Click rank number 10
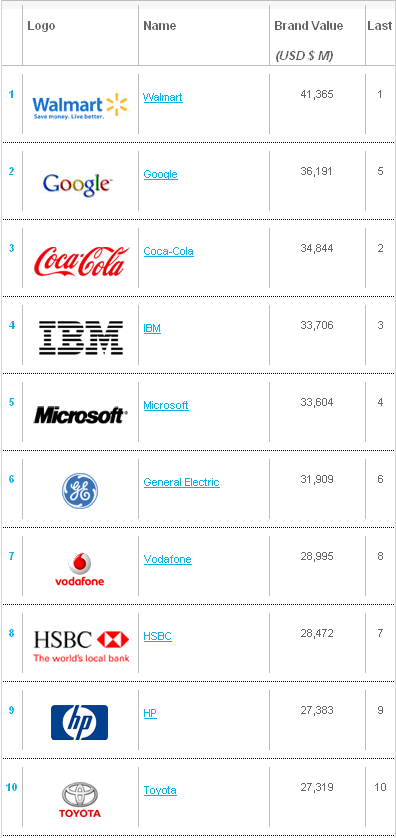This screenshot has width=396, height=838. [11, 787]
